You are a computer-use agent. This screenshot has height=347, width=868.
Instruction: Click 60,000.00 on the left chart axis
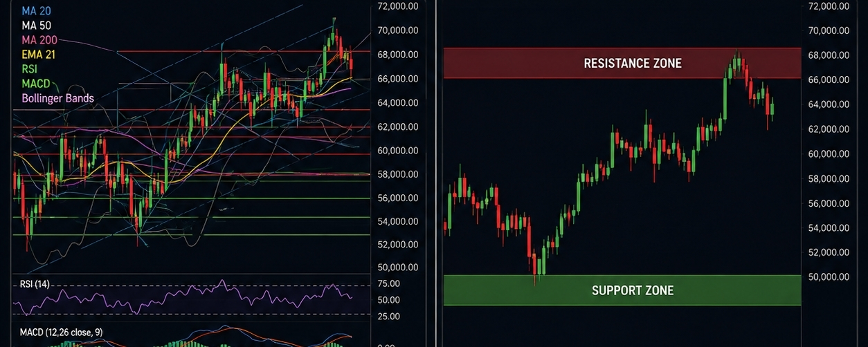click(397, 151)
